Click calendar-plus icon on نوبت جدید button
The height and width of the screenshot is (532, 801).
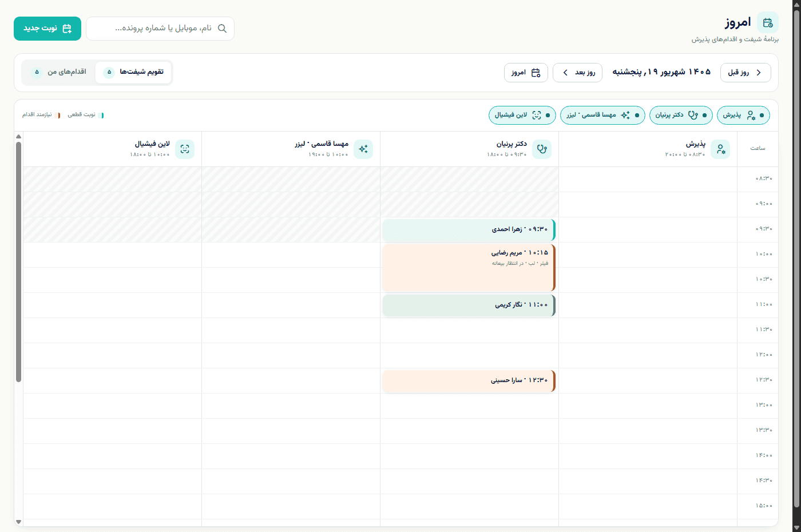click(67, 29)
